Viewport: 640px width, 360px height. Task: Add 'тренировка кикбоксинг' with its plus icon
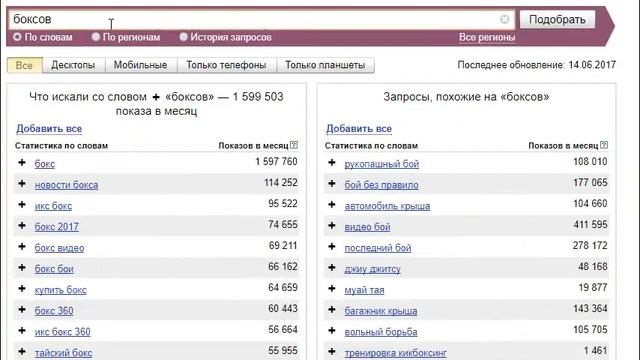coord(332,352)
